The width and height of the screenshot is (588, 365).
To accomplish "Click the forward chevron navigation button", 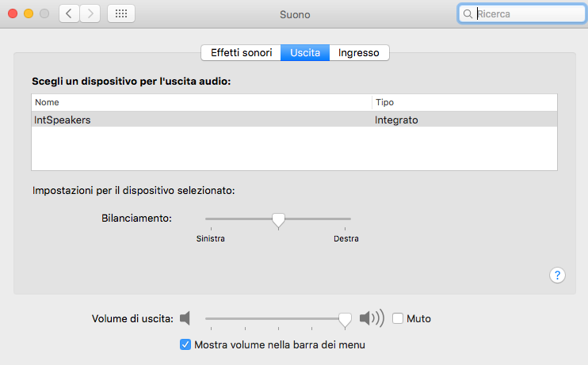I will point(90,13).
